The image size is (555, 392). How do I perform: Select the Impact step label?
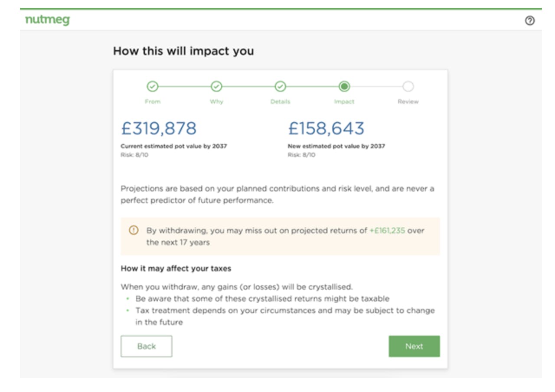point(344,101)
